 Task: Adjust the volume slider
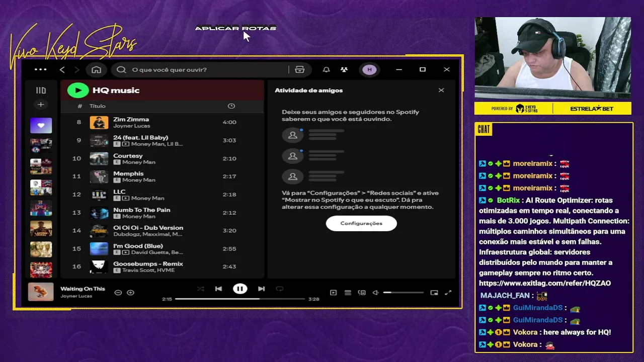tap(404, 293)
